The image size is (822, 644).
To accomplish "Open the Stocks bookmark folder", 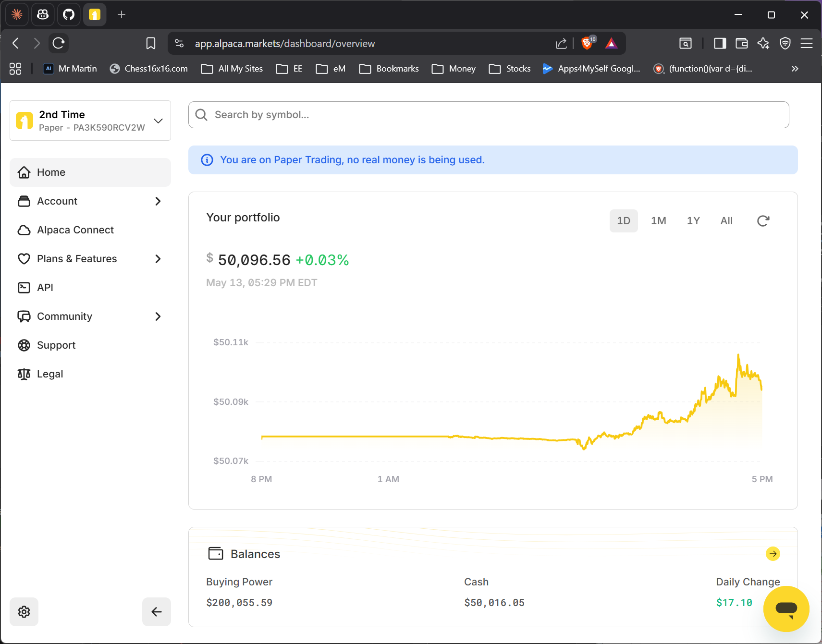I will coord(510,69).
